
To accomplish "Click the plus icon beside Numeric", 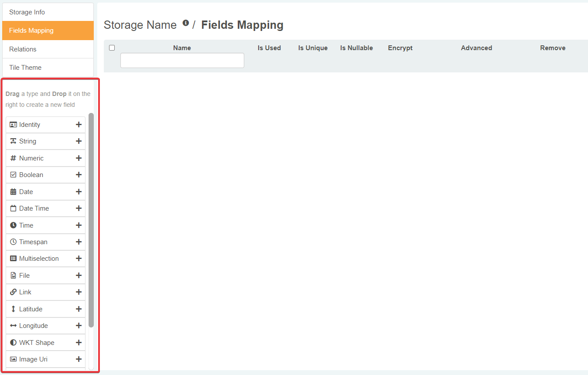I will [79, 158].
